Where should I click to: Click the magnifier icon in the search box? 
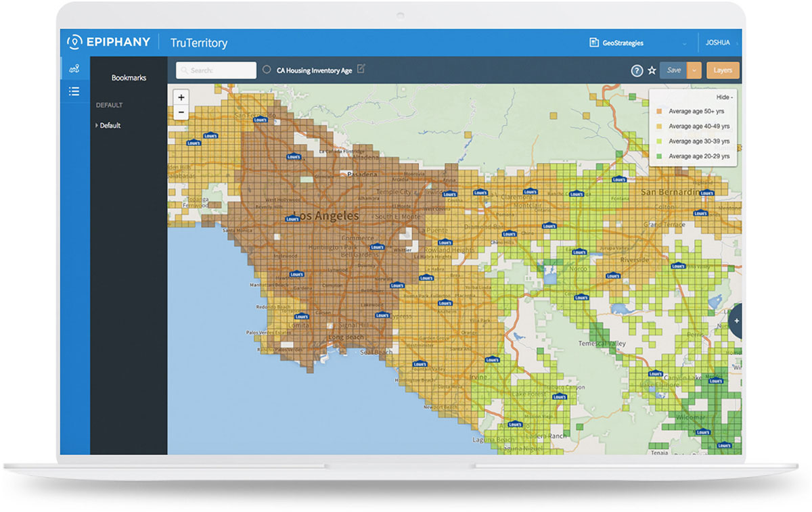point(185,70)
